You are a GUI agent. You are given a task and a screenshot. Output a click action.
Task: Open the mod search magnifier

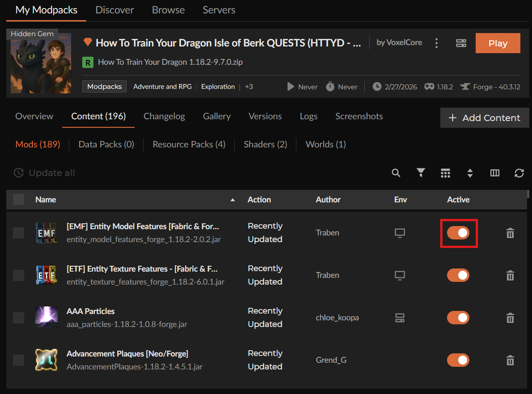point(396,173)
